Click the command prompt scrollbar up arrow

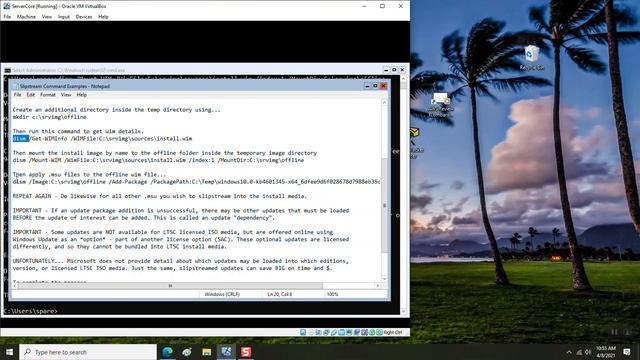click(404, 78)
